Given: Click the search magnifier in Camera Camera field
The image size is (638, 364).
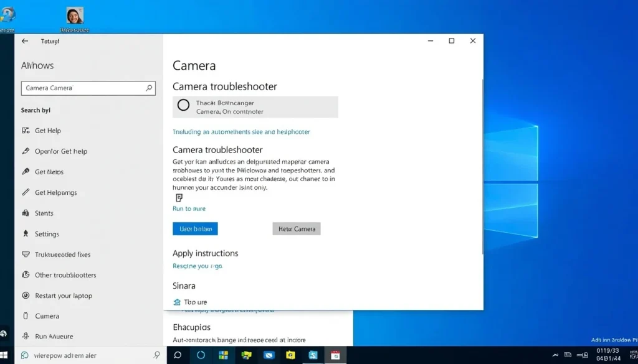Looking at the screenshot, I should tap(149, 88).
